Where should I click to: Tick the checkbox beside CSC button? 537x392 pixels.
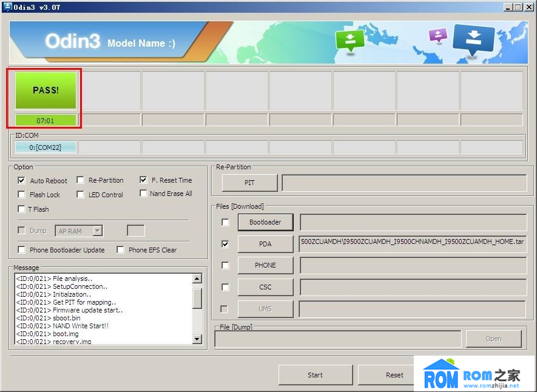[225, 287]
